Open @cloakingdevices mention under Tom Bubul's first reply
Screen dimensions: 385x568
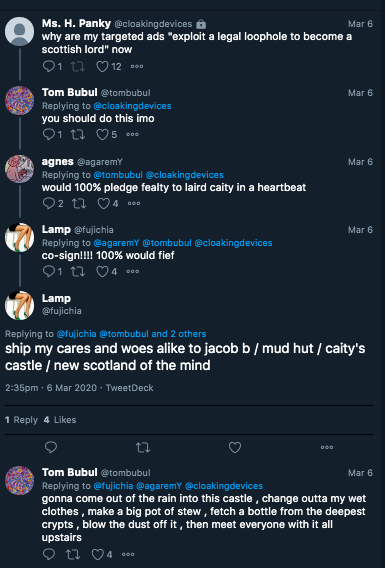tap(133, 106)
